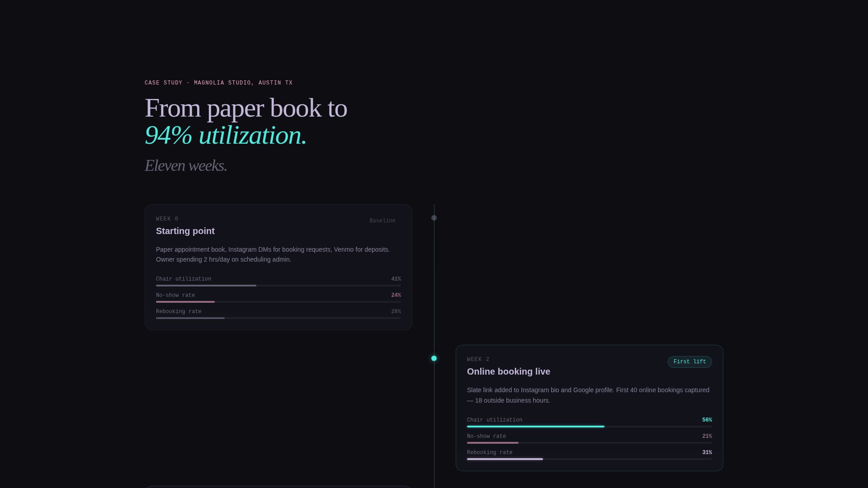Click the Week 0 Chair utilization label
This screenshot has height=488, width=868.
pos(184,279)
